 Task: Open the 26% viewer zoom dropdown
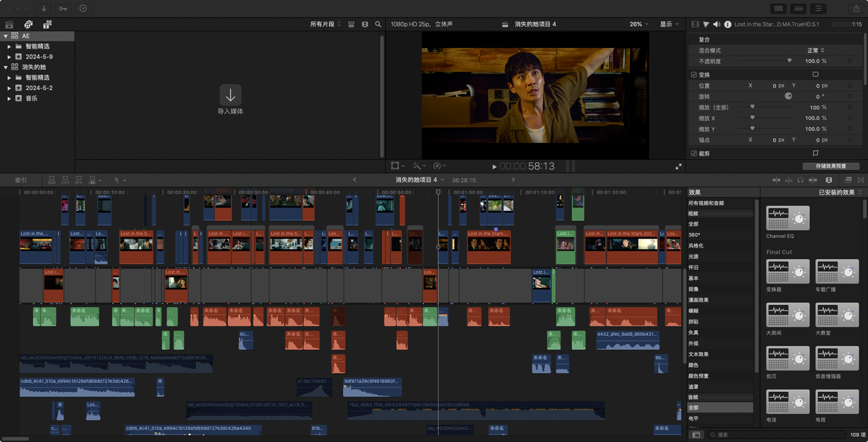tap(638, 24)
